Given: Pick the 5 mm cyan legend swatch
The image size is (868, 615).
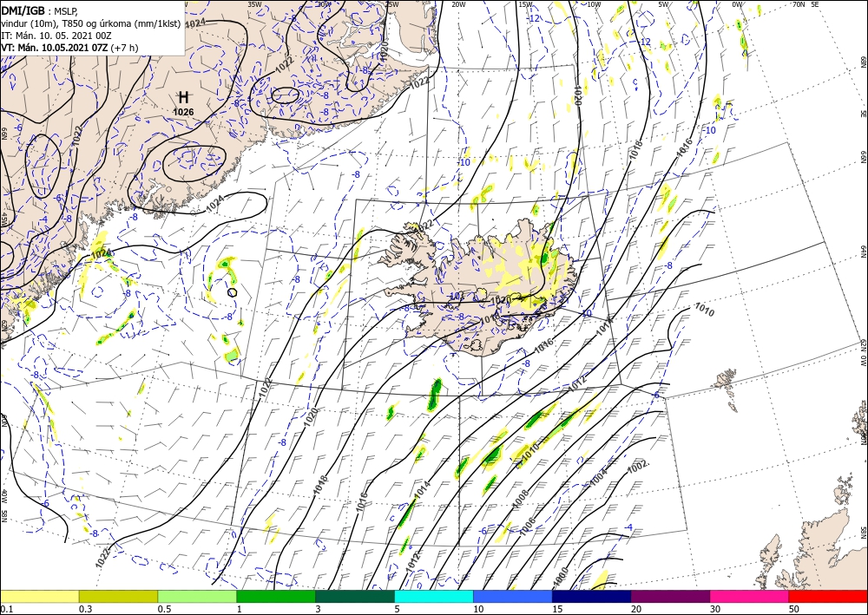Looking at the screenshot, I should click(434, 596).
